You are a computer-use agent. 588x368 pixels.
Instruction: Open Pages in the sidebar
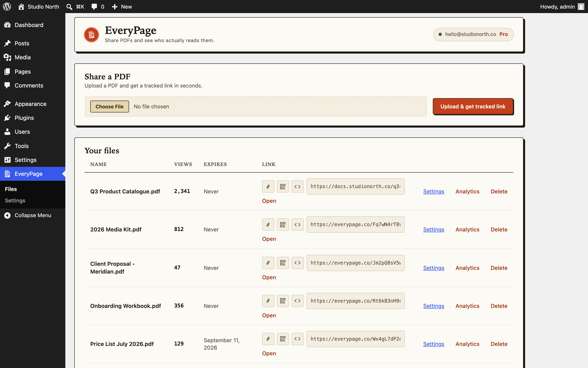click(32, 72)
